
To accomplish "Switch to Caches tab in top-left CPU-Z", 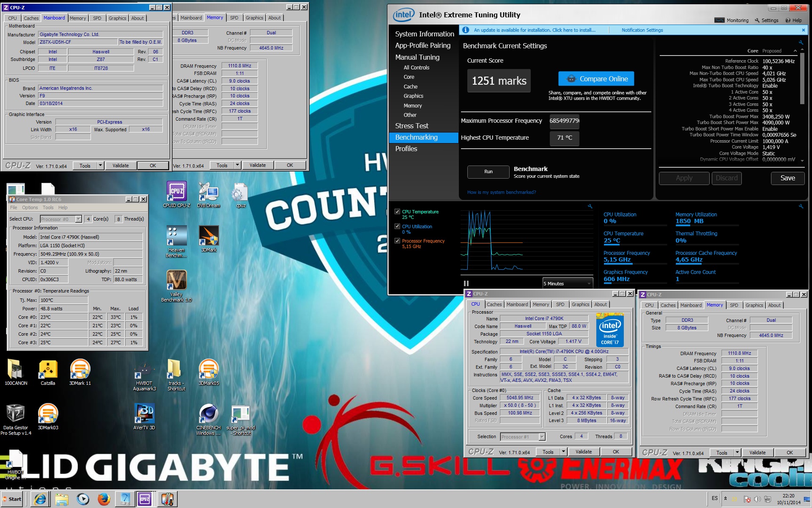I will tap(31, 18).
